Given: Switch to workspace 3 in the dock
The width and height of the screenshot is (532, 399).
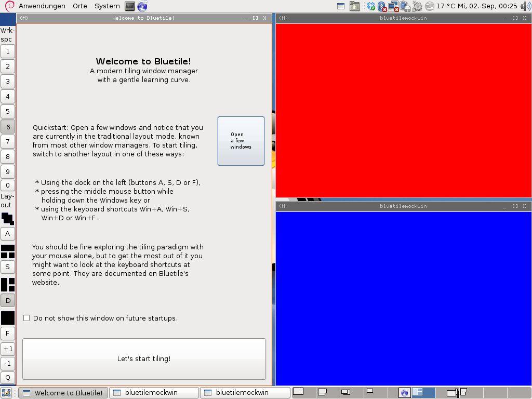Looking at the screenshot, I should (8, 81).
